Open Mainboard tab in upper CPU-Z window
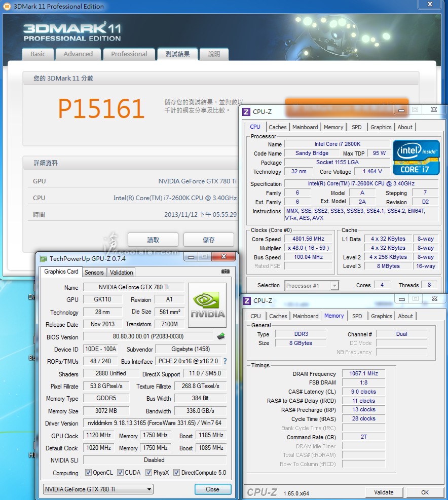 [305, 127]
